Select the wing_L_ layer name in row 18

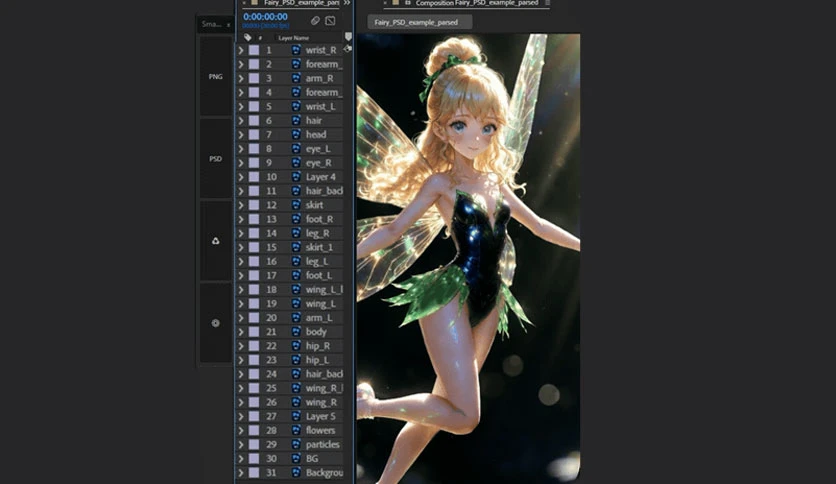point(324,289)
